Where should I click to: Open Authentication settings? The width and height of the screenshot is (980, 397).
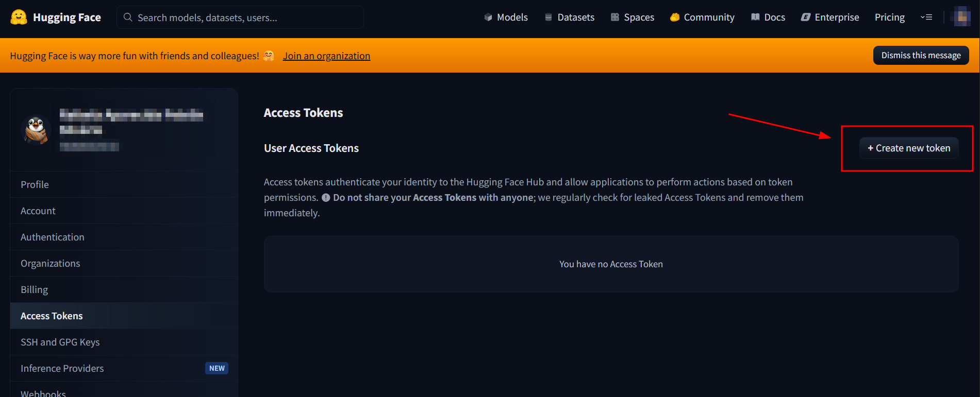tap(124, 237)
